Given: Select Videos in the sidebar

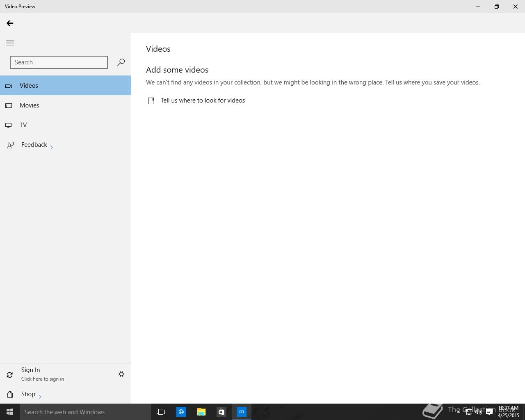Looking at the screenshot, I should click(x=65, y=85).
